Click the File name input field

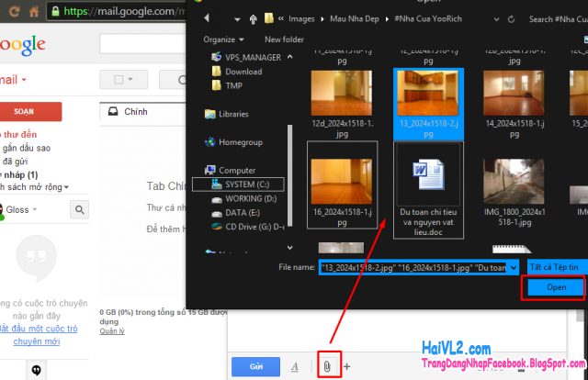coord(414,267)
